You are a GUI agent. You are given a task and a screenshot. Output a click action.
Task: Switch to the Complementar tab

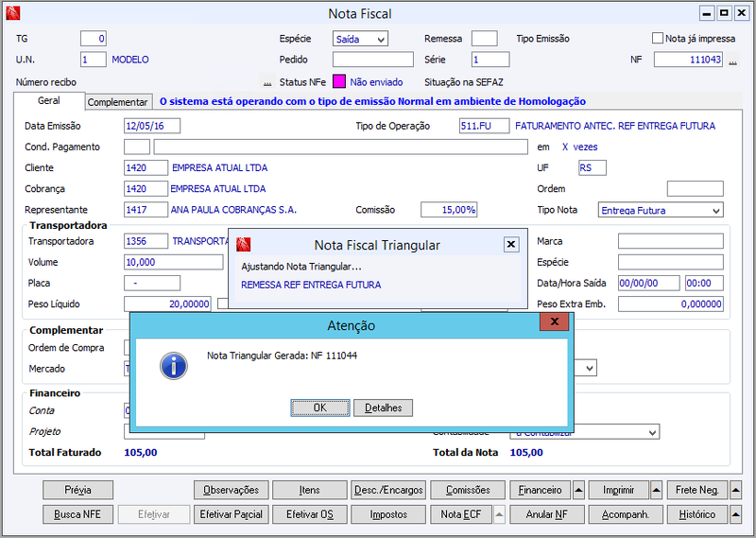tap(117, 102)
